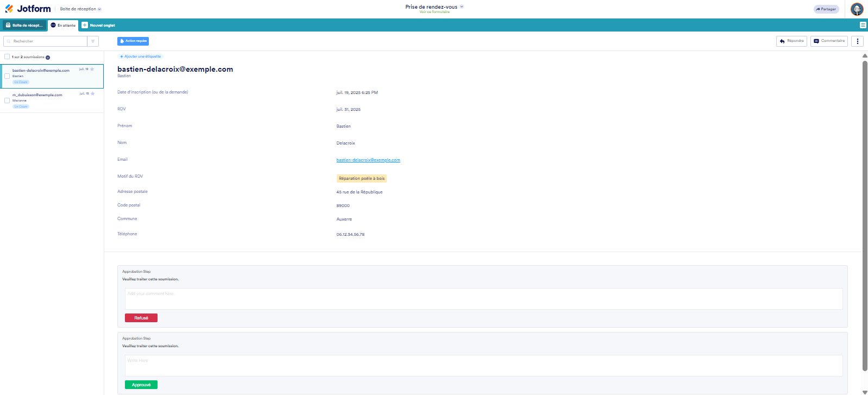Star the m_dubuisson submission
Screen dimensions: 868x395
(93, 93)
